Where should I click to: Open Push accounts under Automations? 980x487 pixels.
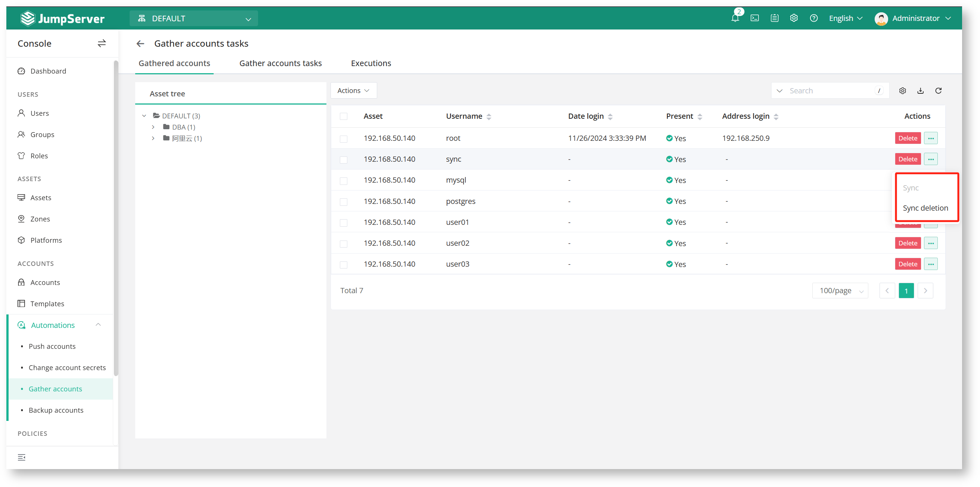[x=52, y=347]
